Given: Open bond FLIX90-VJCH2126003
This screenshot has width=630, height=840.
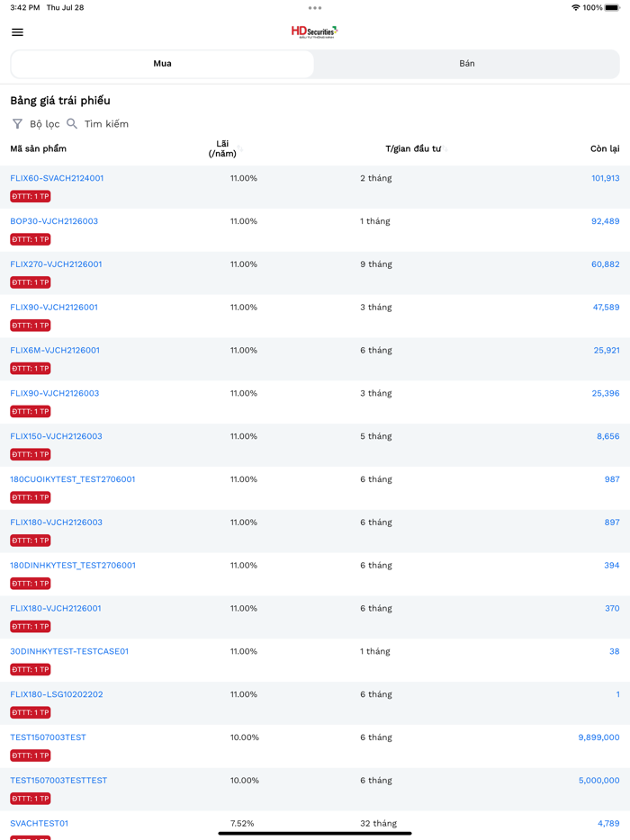Looking at the screenshot, I should (55, 393).
